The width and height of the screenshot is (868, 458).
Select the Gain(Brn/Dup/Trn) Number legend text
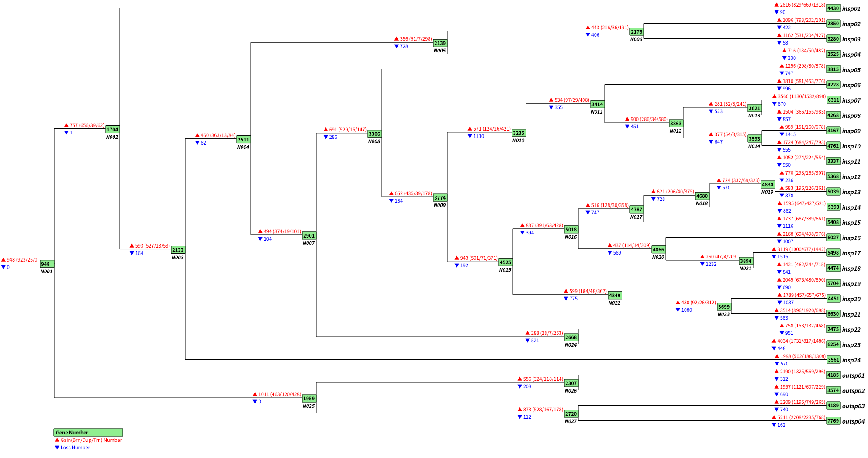pyautogui.click(x=91, y=440)
